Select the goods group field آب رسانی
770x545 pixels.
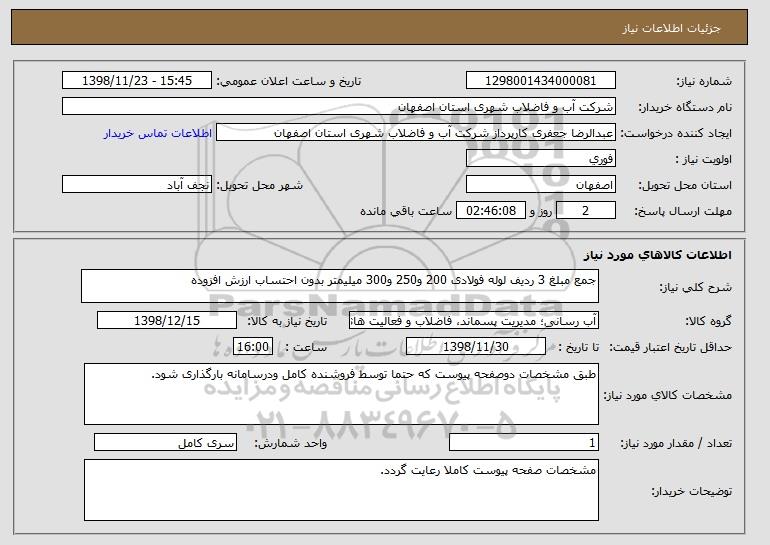click(x=474, y=321)
